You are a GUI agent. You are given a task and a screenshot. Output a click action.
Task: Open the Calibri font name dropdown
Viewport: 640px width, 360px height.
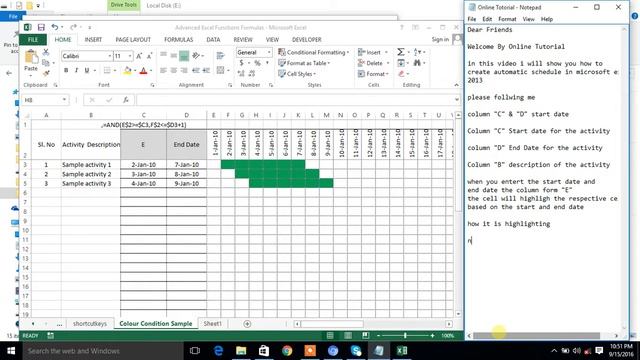point(110,56)
